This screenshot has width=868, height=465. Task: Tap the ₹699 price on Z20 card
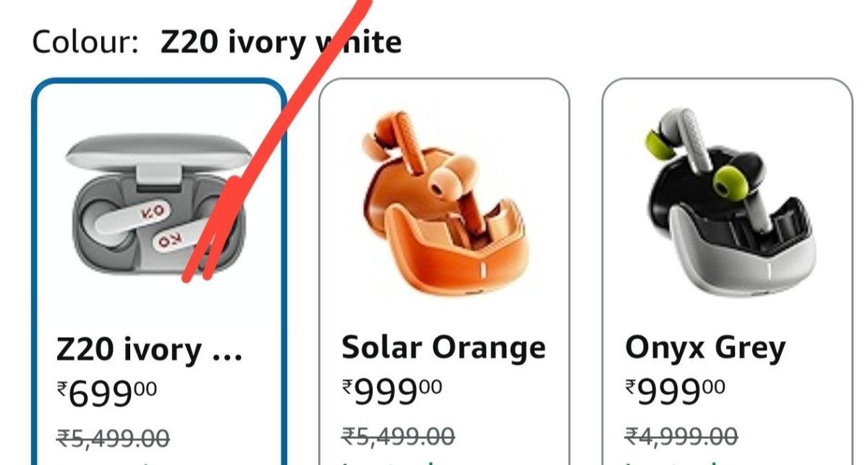point(107,393)
